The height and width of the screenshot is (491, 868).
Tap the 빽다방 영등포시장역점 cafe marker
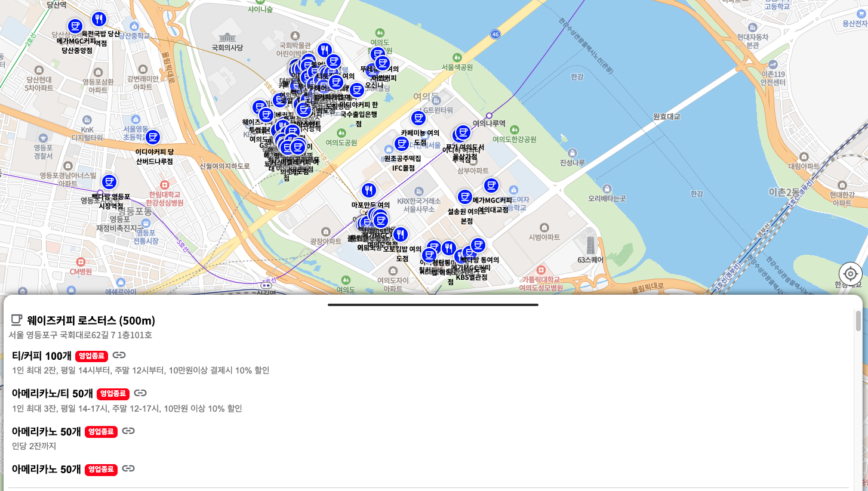tap(109, 182)
